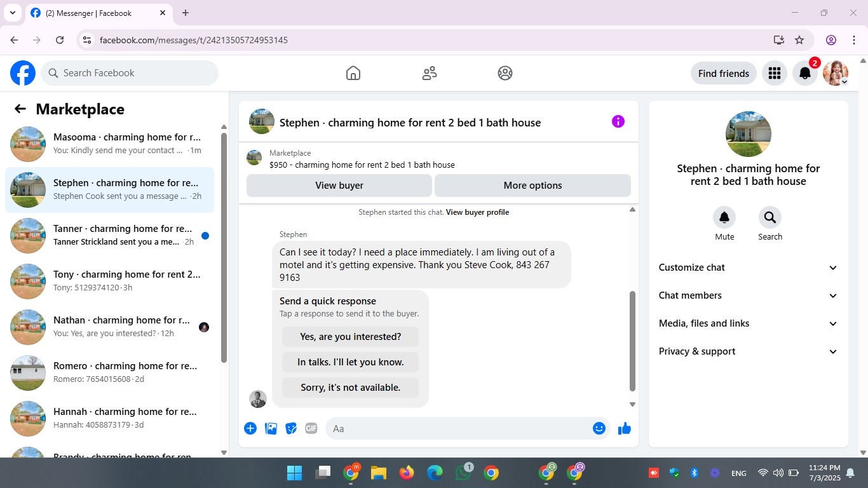Open the tab search dropdown arrow
868x488 pixels.
pos(13,13)
